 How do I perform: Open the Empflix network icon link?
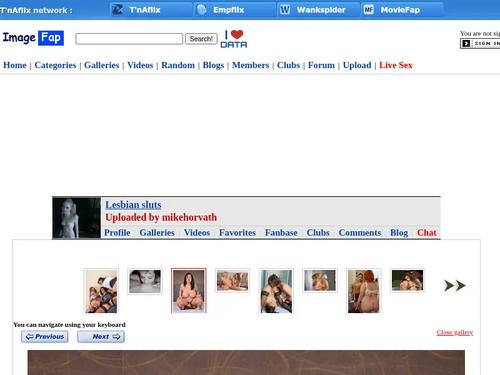tap(202, 10)
